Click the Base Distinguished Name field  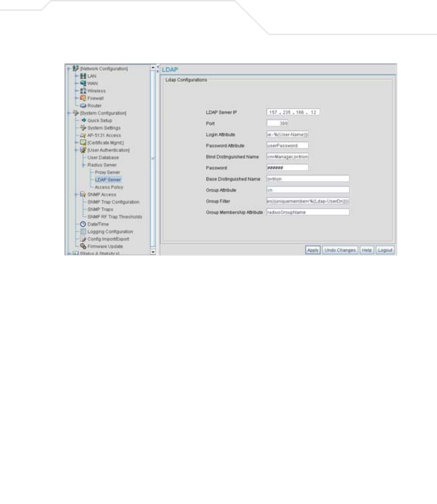click(x=308, y=179)
